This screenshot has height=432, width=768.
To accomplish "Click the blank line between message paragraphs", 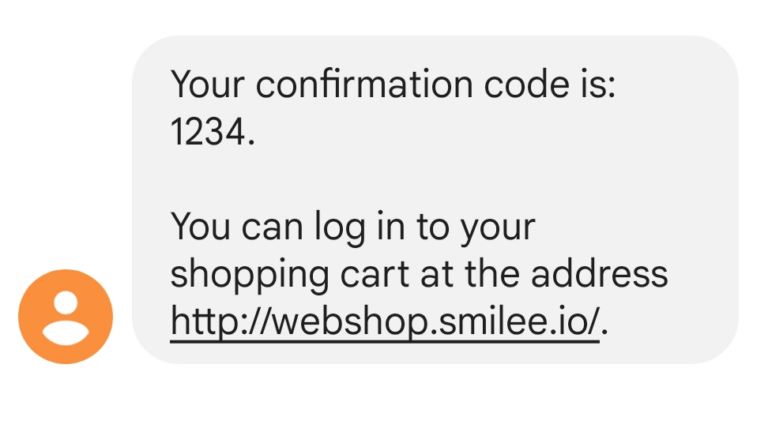I will point(400,180).
